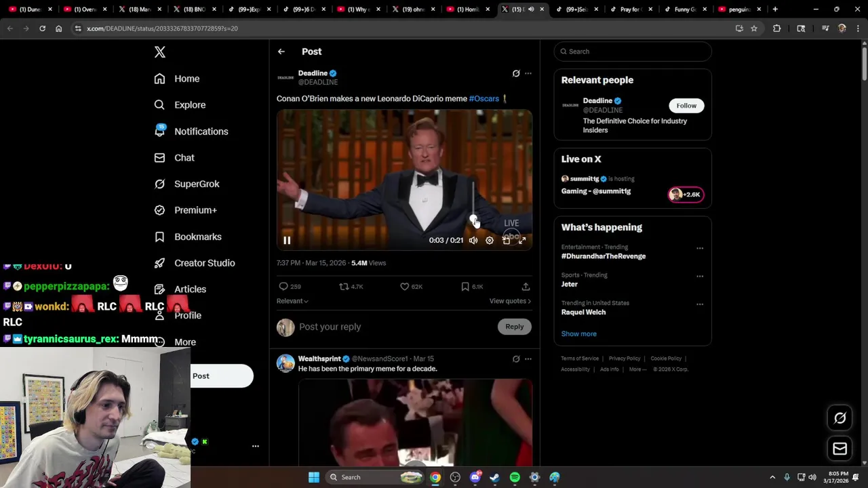Open Bookmarks in the sidebar
The width and height of the screenshot is (868, 488).
188,237
